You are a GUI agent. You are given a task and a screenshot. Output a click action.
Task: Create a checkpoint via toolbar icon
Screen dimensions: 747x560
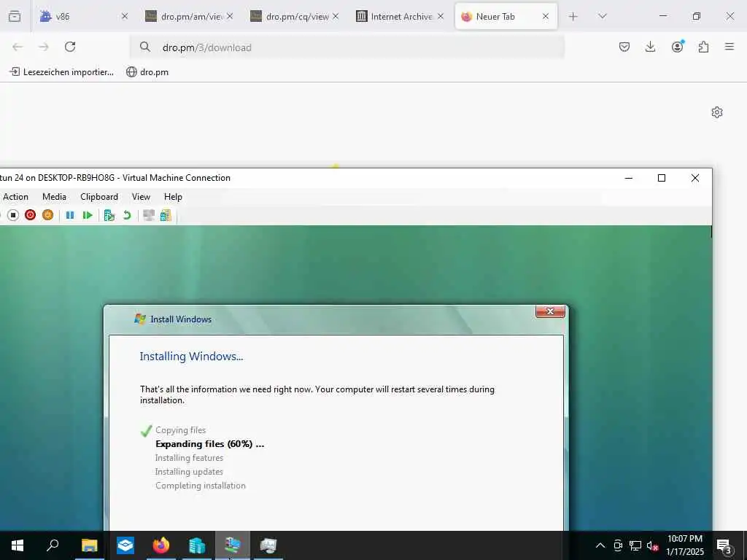[109, 215]
